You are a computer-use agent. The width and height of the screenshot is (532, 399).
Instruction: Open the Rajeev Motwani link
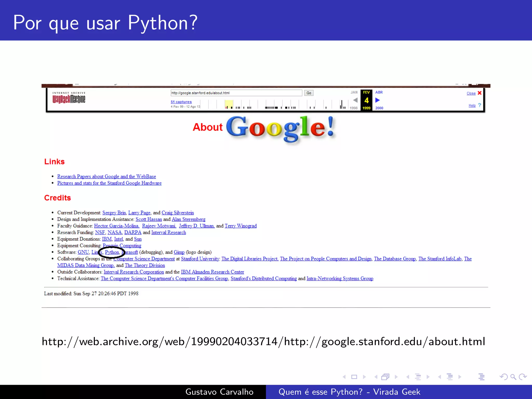click(x=159, y=226)
